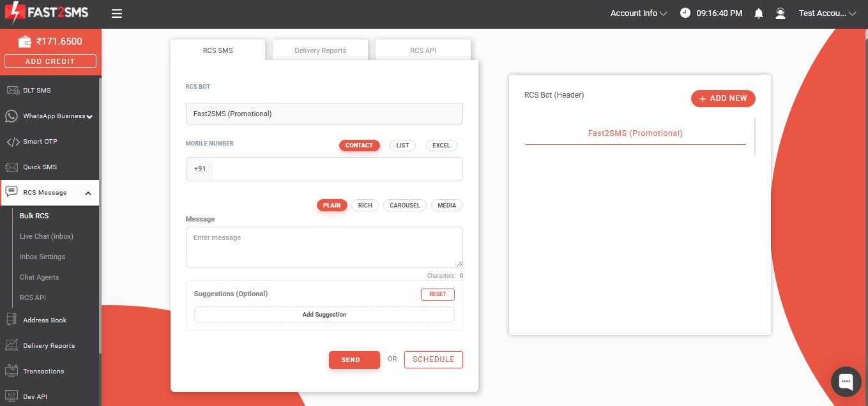Open the notifications bell
Image resolution: width=868 pixels, height=406 pixels.
(x=759, y=13)
